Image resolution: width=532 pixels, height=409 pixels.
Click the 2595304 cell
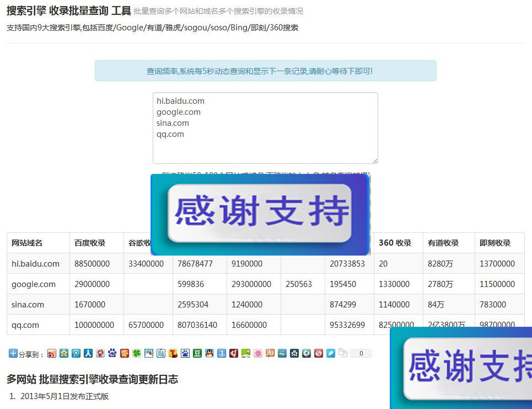click(x=193, y=304)
